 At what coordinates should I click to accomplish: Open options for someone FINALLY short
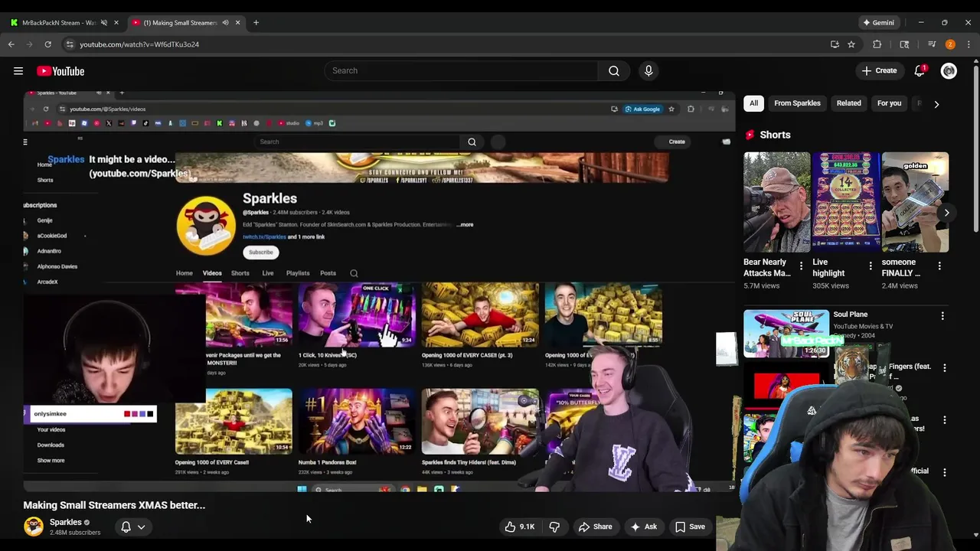point(939,266)
